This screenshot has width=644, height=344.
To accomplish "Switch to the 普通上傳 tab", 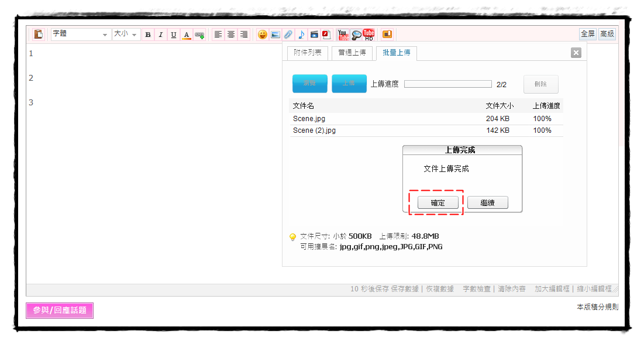I will tap(352, 53).
